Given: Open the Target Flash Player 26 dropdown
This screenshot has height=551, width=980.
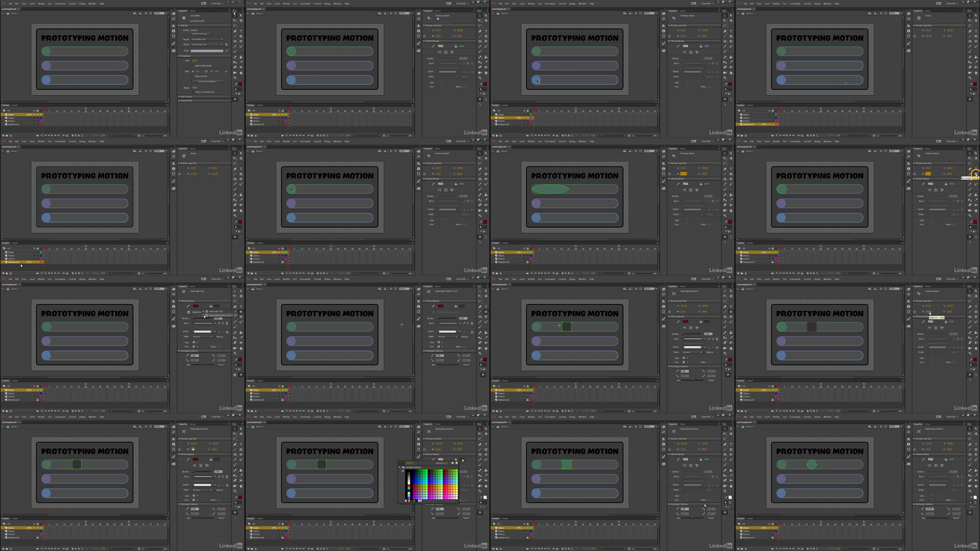Looking at the screenshot, I should pyautogui.click(x=207, y=39).
